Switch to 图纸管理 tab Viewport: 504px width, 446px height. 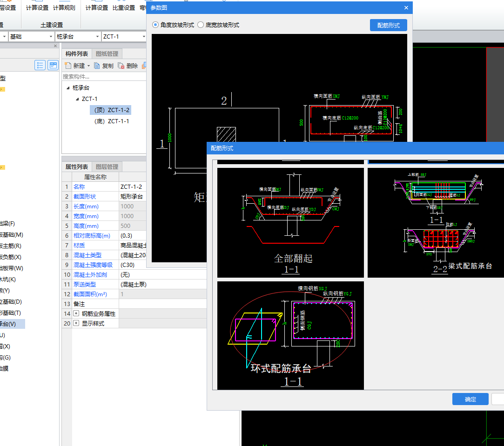(107, 53)
